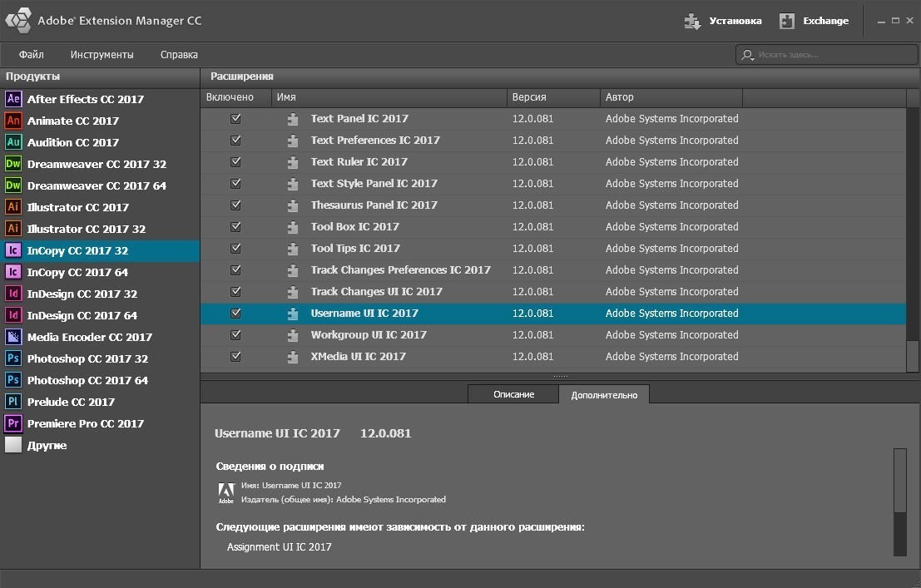Click the search magnifier icon
The image size is (921, 588).
(747, 55)
